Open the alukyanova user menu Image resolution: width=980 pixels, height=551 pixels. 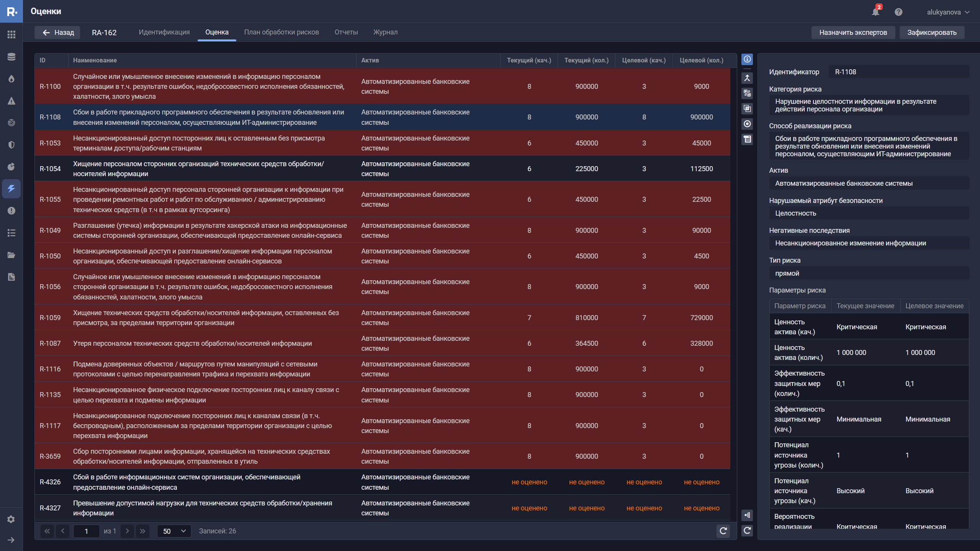coord(948,12)
